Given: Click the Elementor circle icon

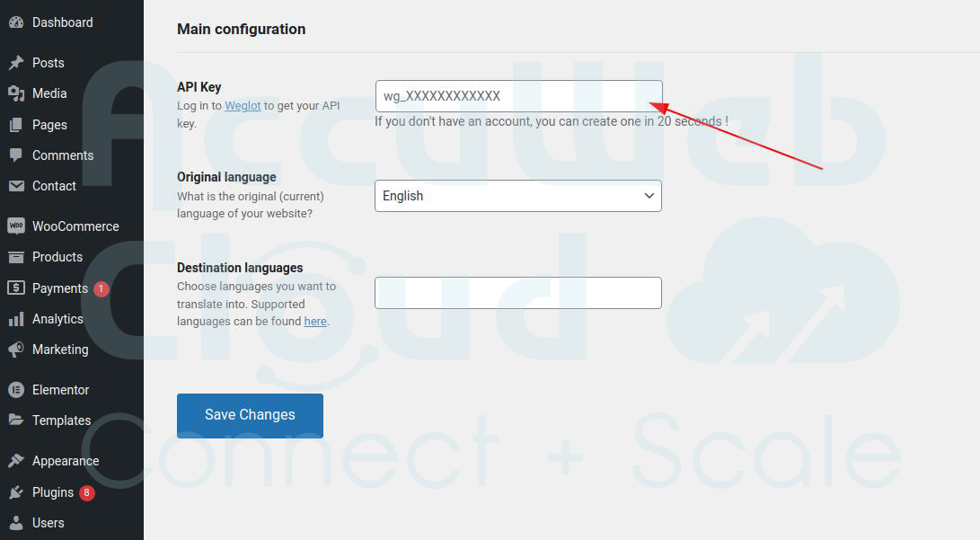Looking at the screenshot, I should coord(16,390).
